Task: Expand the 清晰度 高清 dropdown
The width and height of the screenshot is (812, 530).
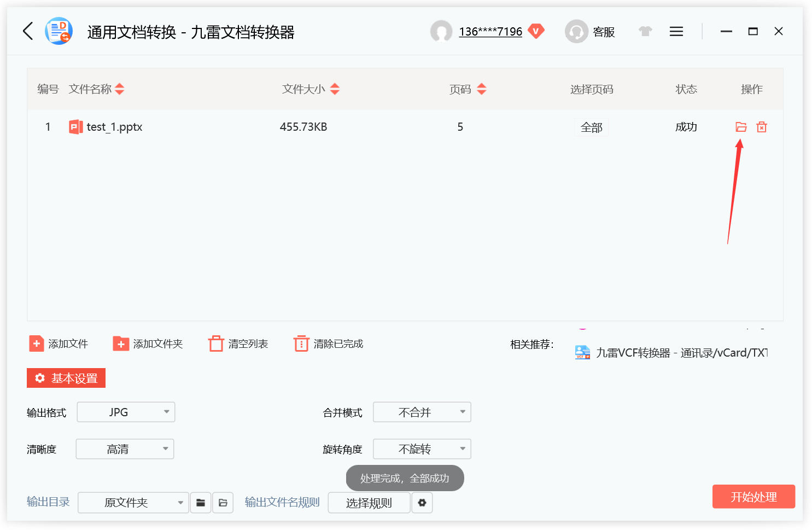Action: tap(125, 449)
